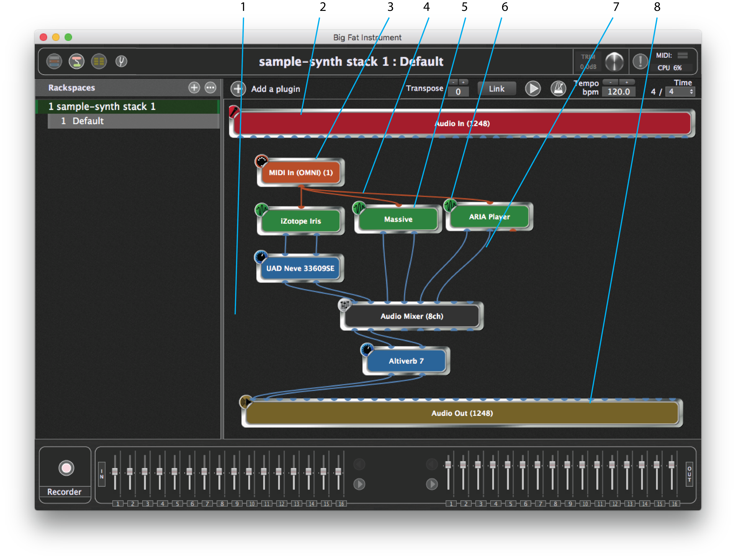
Task: Click the MIDI activity indicator
Action: (683, 55)
